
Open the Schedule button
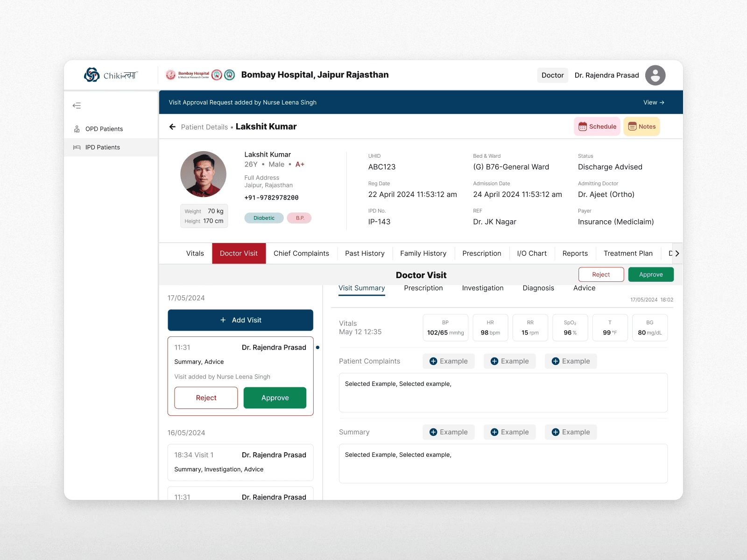click(x=597, y=126)
